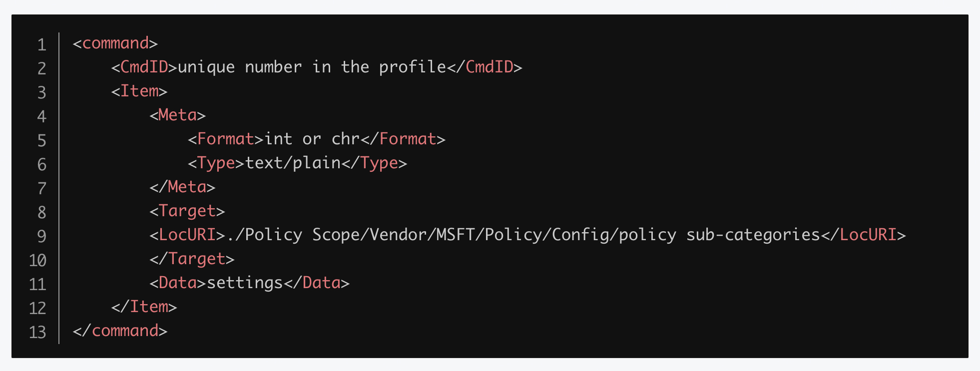Click the closing Item tag

click(x=144, y=307)
